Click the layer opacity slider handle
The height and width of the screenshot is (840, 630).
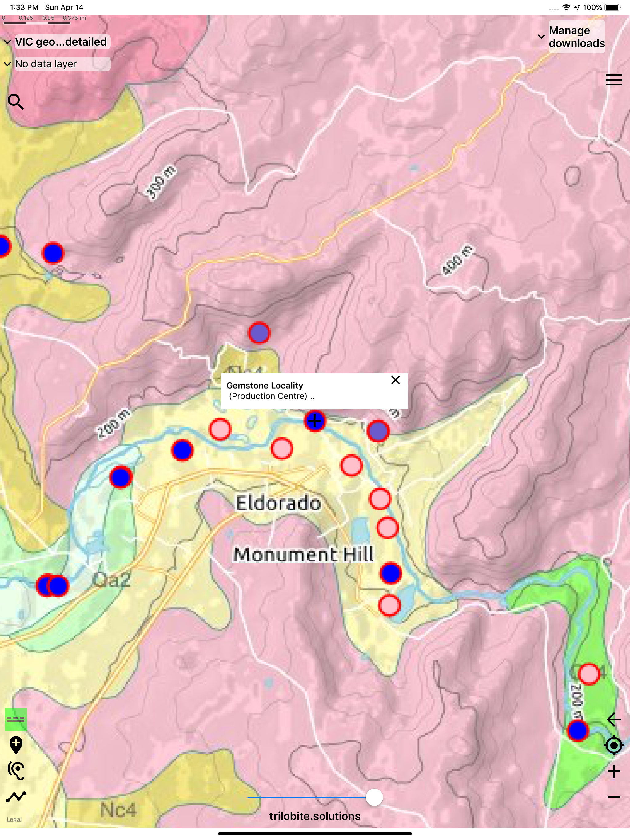tap(374, 797)
